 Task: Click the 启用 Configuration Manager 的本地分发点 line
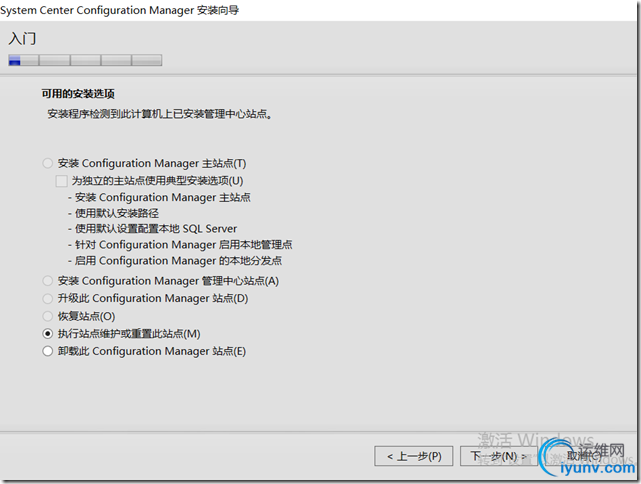click(175, 261)
